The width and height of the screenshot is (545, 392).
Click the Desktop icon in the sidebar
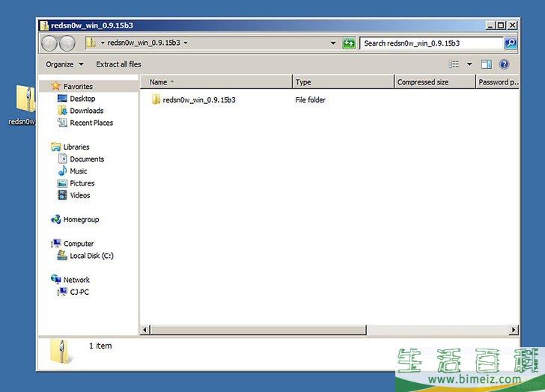click(x=62, y=98)
